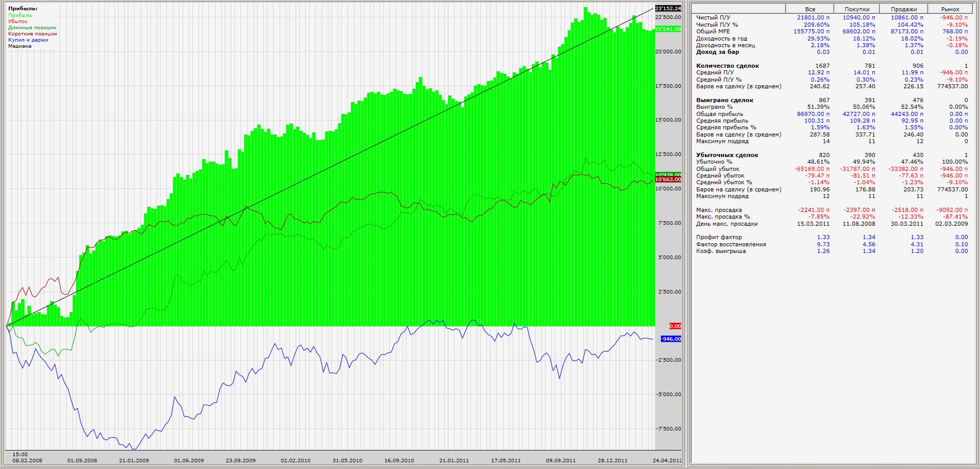Select the "Длинные позиции" legend entry

[32, 28]
